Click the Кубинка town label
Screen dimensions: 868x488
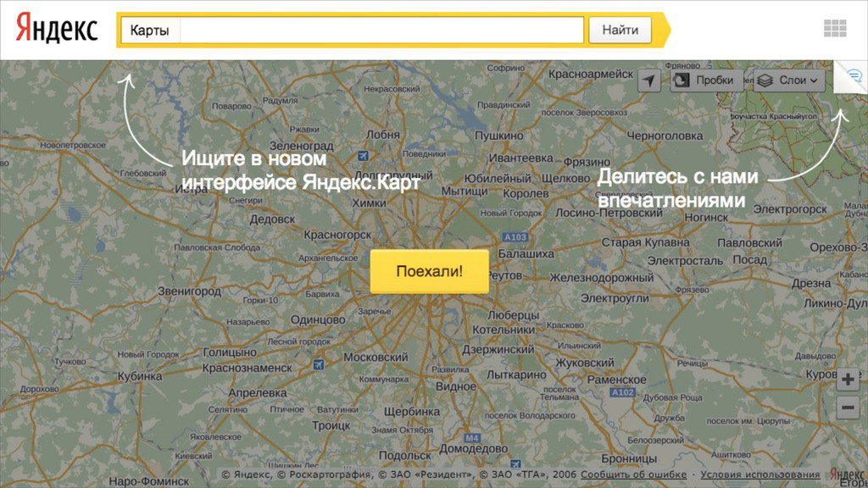[x=140, y=376]
